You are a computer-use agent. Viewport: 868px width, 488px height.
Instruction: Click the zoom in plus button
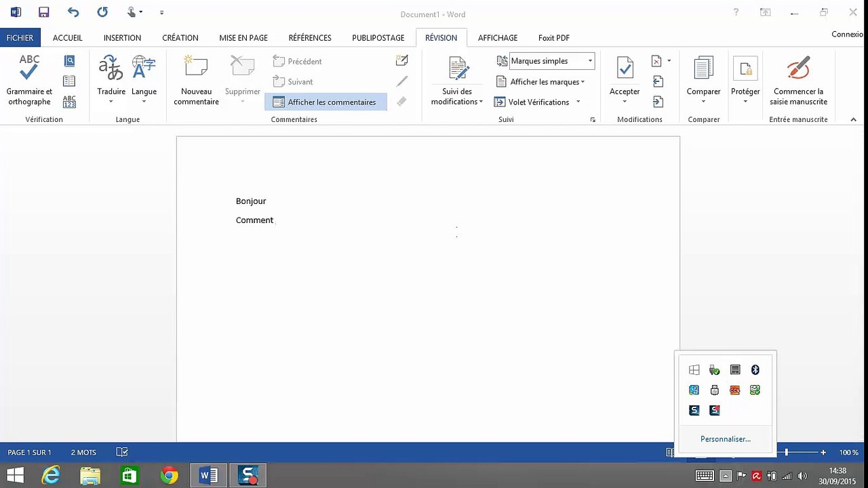point(823,452)
